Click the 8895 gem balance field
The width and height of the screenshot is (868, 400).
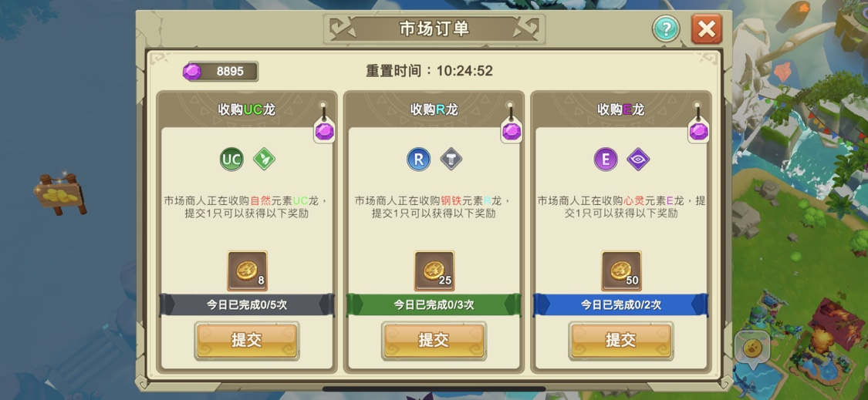[221, 72]
